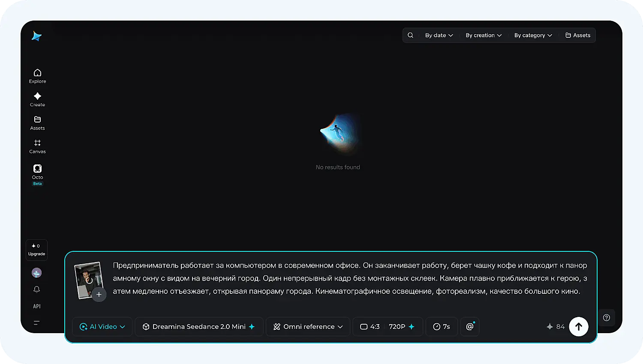
Task: Open Assets folder in top bar
Action: click(x=578, y=35)
